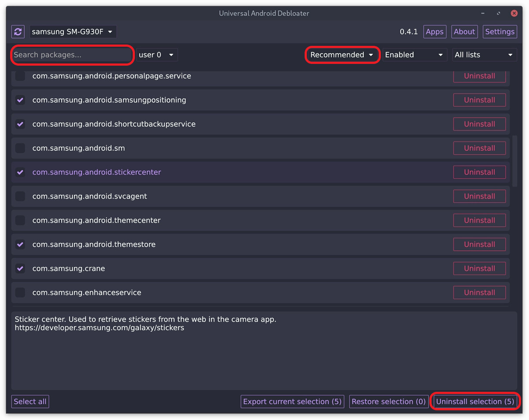Open the samsung SM-G930F device dropdown

73,32
